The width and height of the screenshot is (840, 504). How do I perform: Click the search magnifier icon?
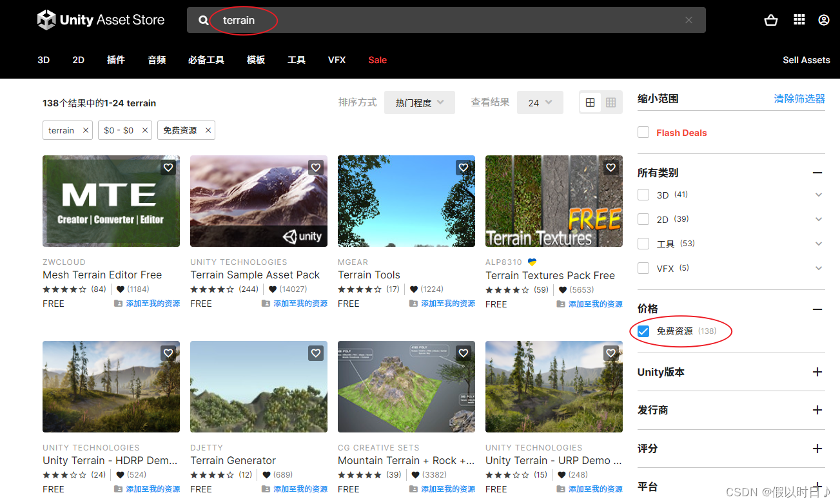point(204,21)
